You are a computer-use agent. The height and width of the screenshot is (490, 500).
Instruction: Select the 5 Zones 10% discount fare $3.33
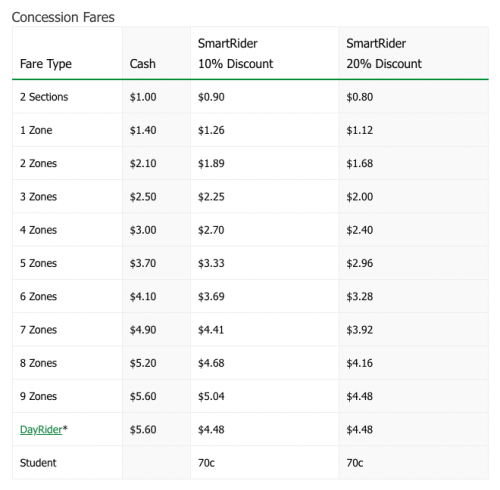click(211, 263)
